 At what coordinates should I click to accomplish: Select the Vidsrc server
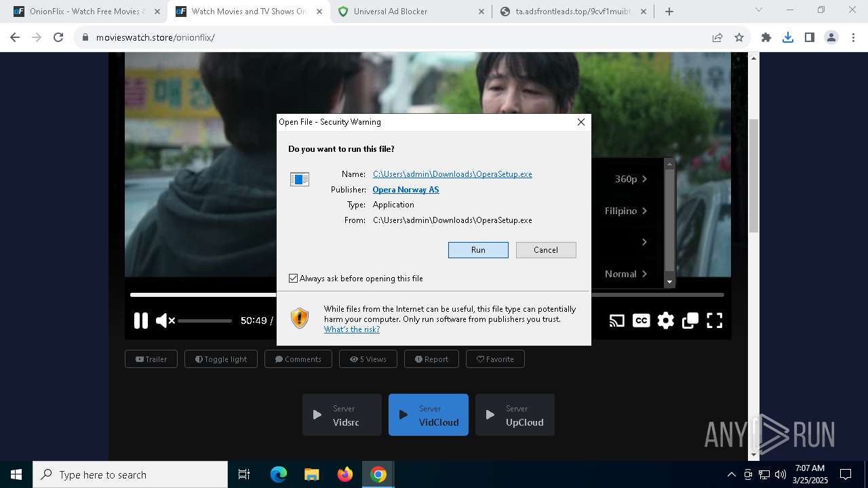pyautogui.click(x=342, y=415)
